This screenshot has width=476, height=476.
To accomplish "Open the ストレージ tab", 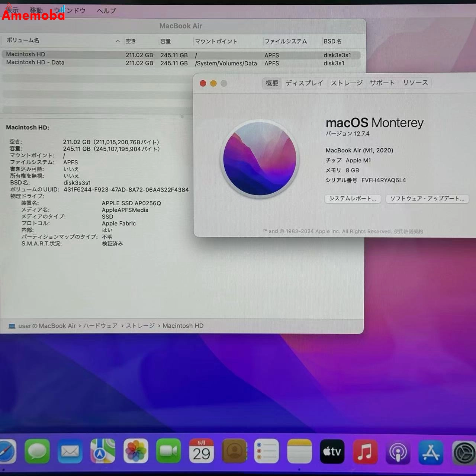I will pos(346,83).
